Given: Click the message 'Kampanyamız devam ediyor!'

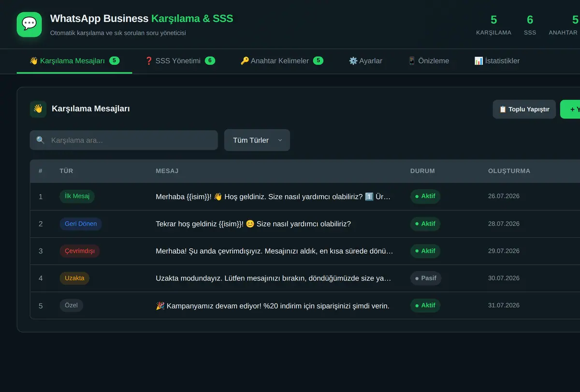Looking at the screenshot, I should (x=273, y=305).
